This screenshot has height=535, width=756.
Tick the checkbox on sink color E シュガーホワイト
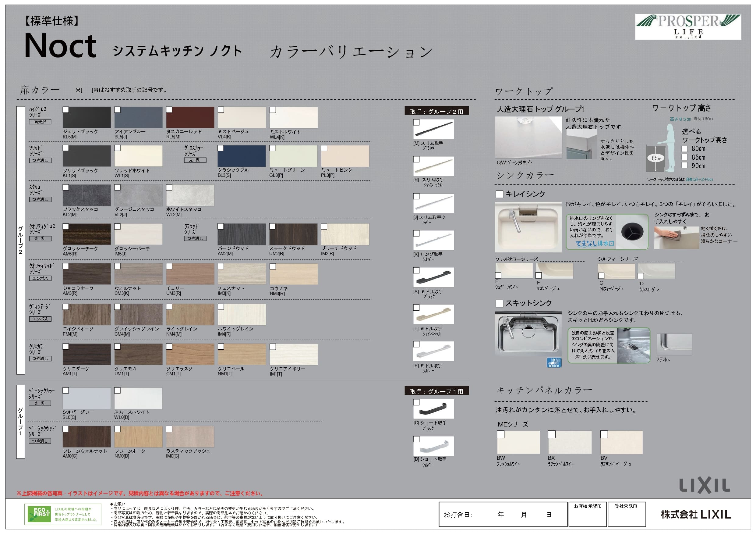coord(498,275)
